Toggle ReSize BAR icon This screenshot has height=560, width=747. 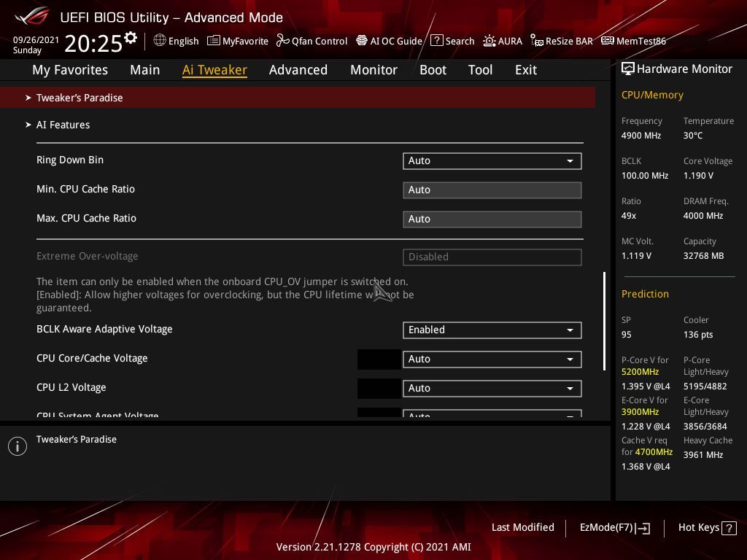coord(537,41)
